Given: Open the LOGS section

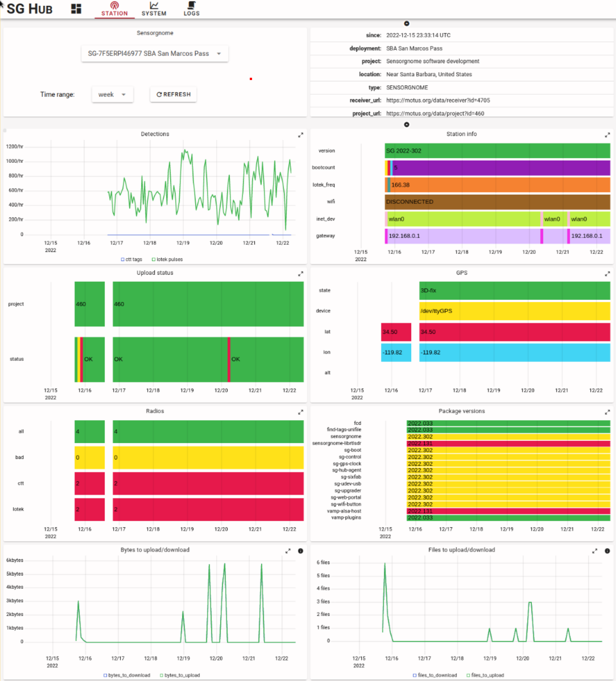Looking at the screenshot, I should pos(192,8).
